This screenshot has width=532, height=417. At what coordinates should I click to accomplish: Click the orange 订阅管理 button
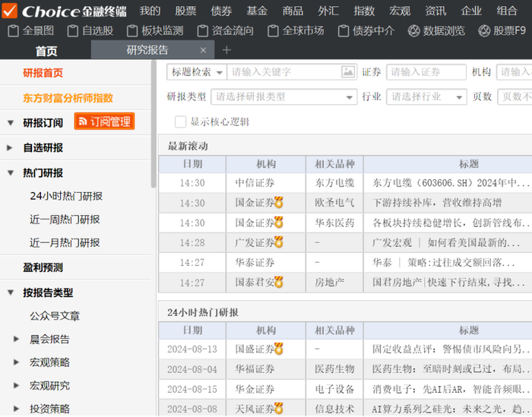click(x=104, y=122)
